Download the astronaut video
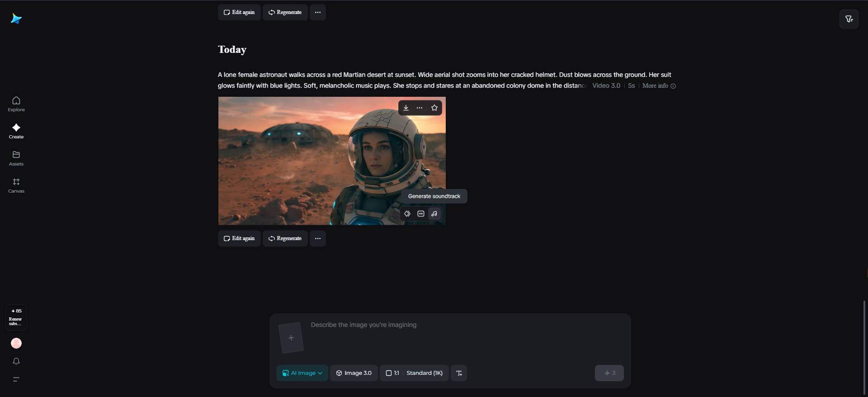This screenshot has height=397, width=868. click(x=406, y=108)
